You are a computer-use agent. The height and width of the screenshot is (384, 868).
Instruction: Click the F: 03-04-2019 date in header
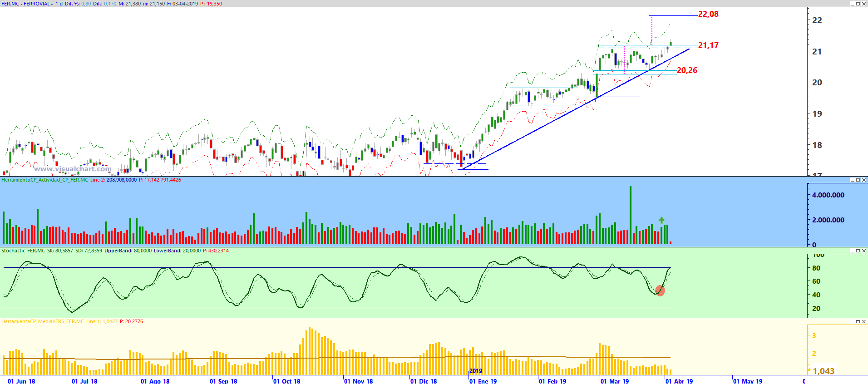tap(182, 4)
